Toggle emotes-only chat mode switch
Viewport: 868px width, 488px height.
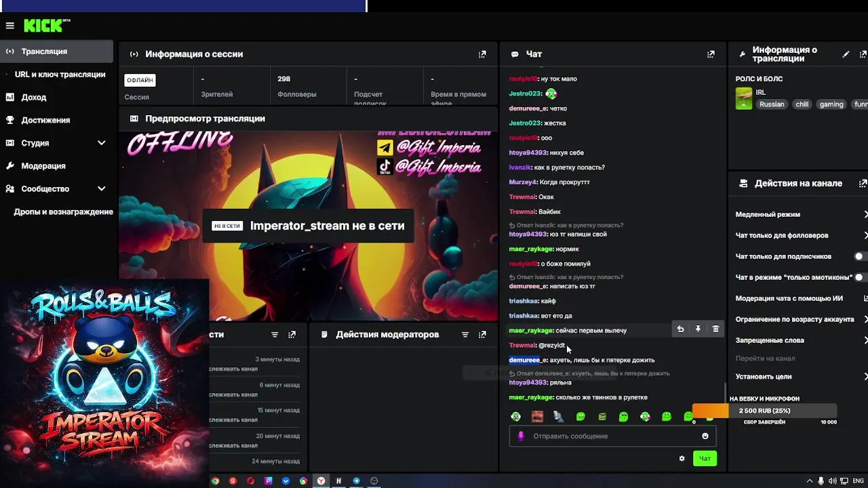861,278
